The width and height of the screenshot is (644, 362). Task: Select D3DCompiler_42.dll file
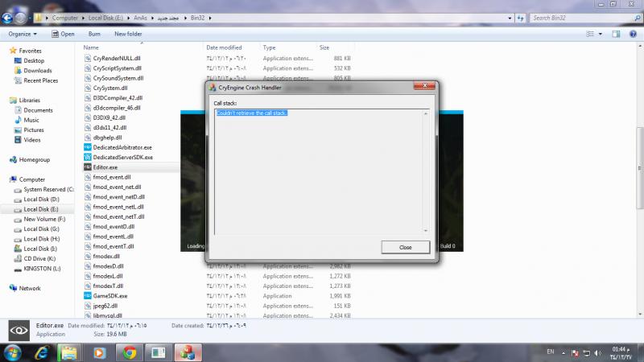(118, 97)
